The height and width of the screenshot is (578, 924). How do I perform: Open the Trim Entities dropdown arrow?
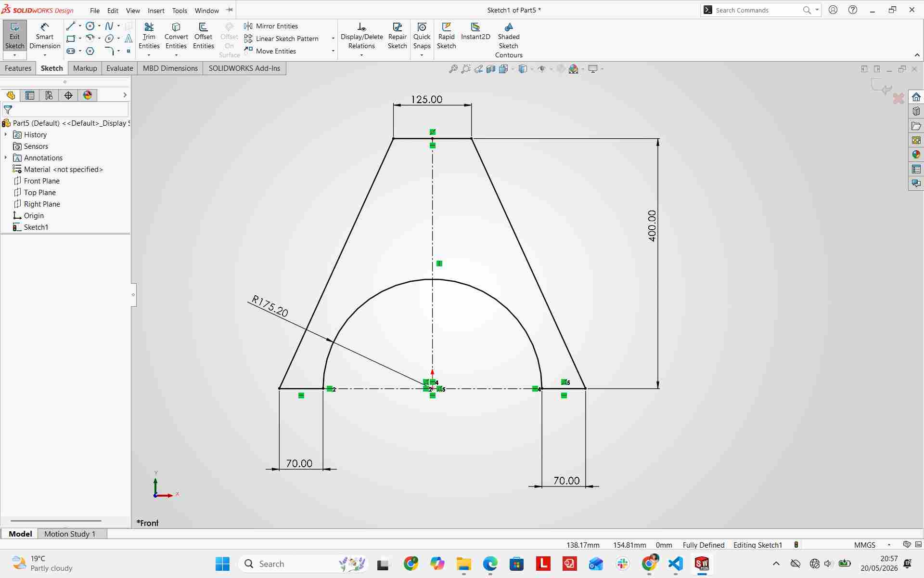click(149, 55)
